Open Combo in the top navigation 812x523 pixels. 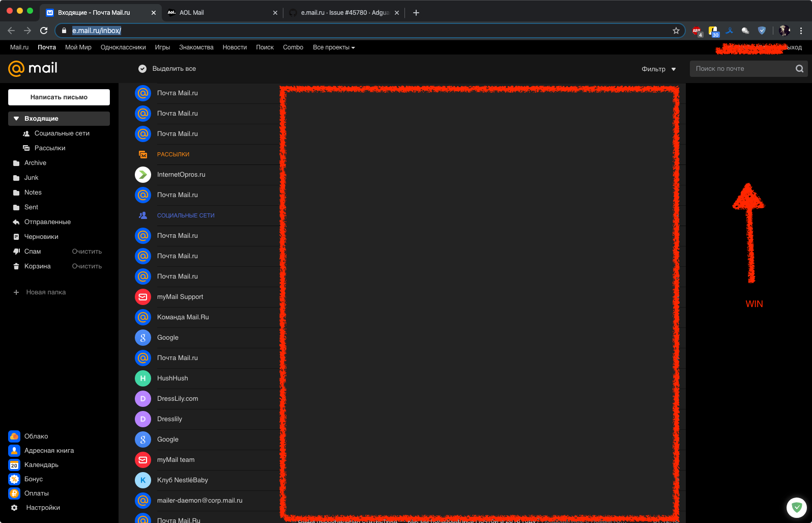293,47
